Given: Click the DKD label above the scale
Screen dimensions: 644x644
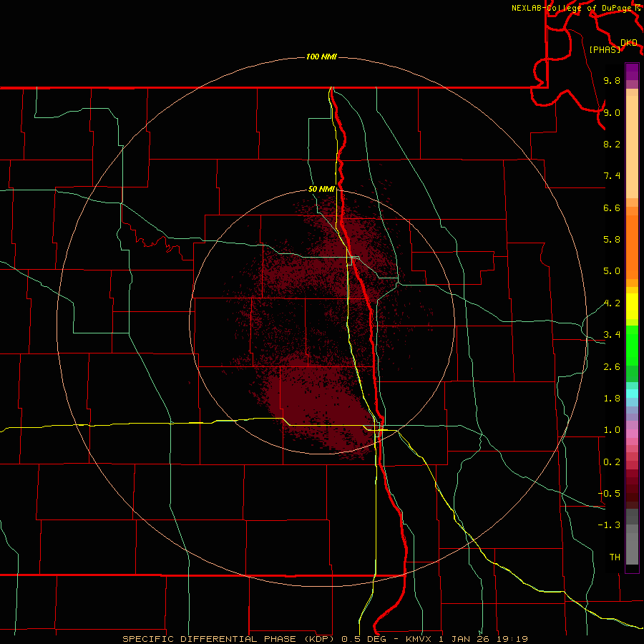Looking at the screenshot, I should pos(628,43).
